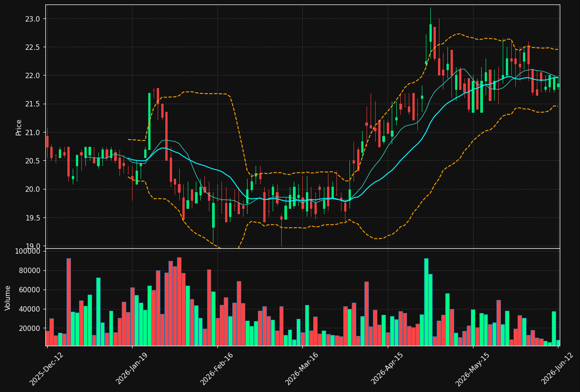Screen dimensions: 580x392
Task: Click the 2026-Jan-19 date label
Action: [132, 369]
